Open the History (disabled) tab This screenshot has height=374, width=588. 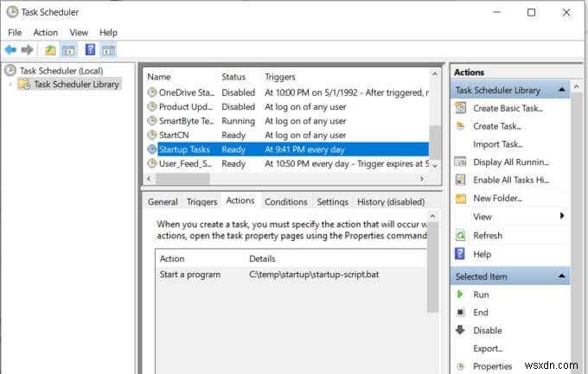pyautogui.click(x=391, y=201)
